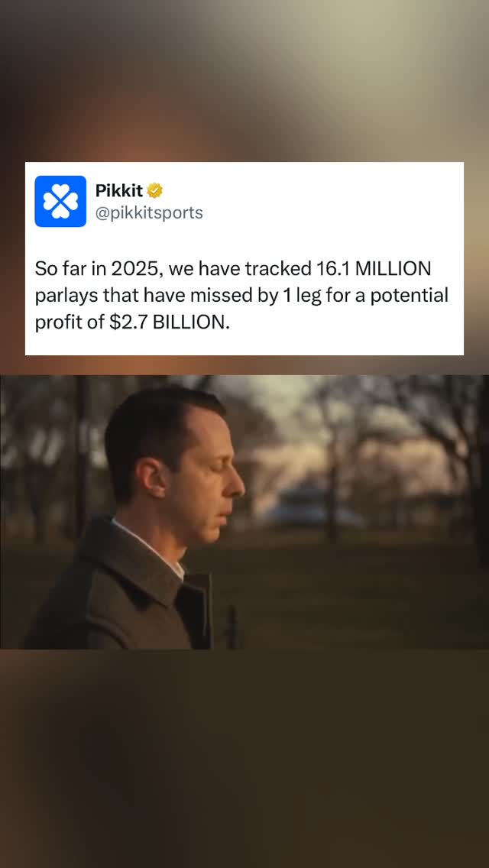Viewport: 489px width, 868px height.
Task: Click the word "potential" in the tweet
Action: pos(409,296)
